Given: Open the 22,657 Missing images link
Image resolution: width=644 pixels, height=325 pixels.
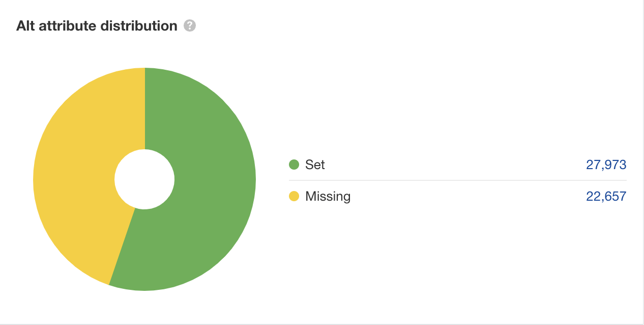Looking at the screenshot, I should pyautogui.click(x=607, y=196).
